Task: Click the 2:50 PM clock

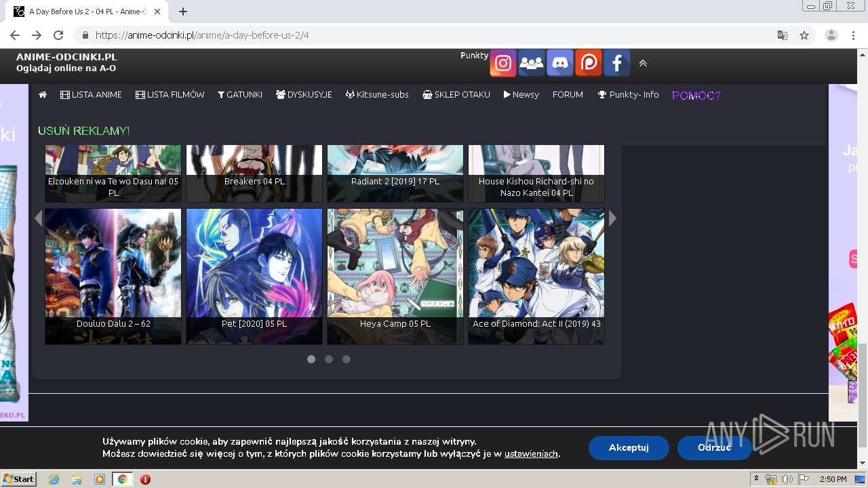Action: [x=833, y=479]
